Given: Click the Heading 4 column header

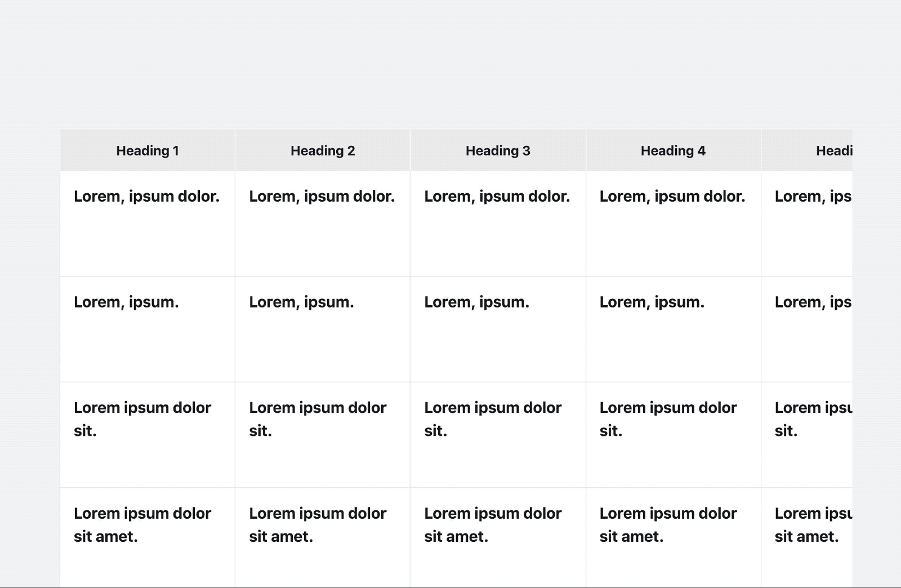Looking at the screenshot, I should [x=673, y=150].
